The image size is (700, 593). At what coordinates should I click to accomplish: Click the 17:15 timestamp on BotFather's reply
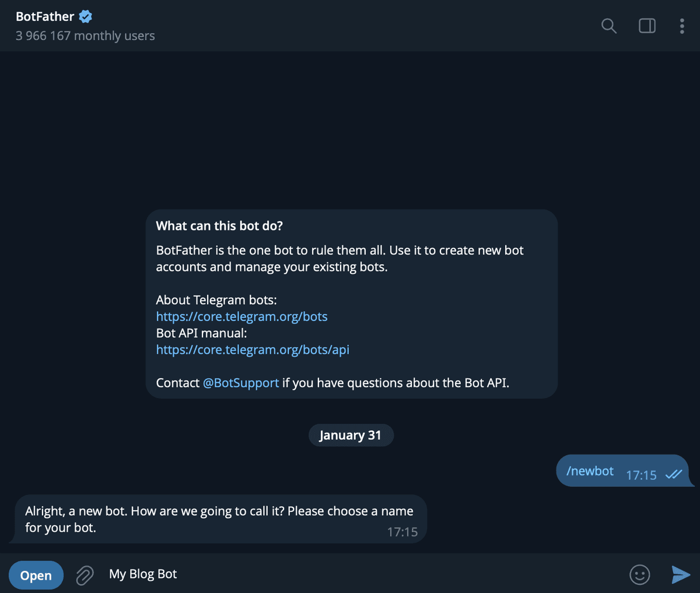(402, 532)
